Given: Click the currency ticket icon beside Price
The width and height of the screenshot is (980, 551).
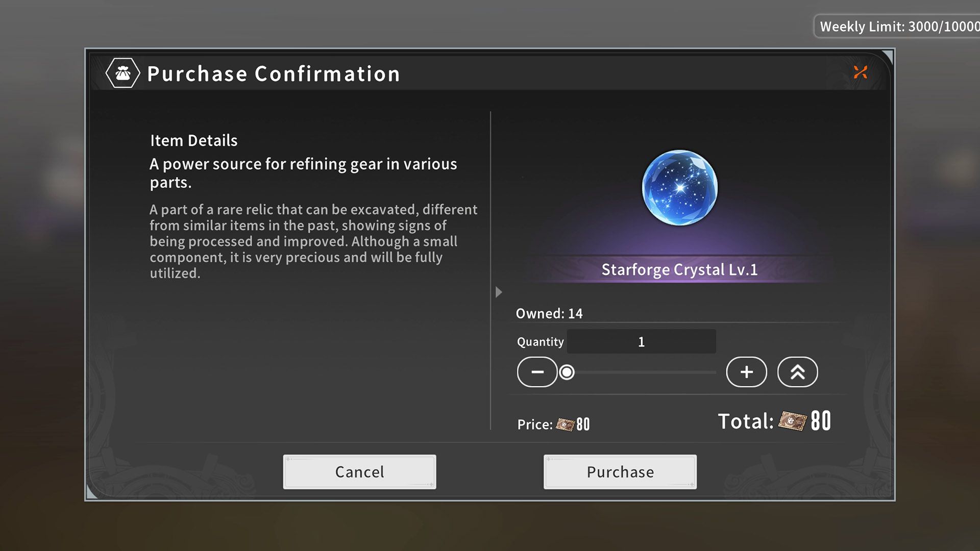Looking at the screenshot, I should [565, 424].
